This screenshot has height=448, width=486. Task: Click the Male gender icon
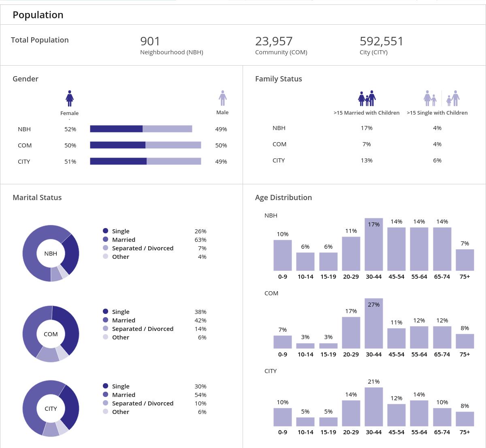(222, 98)
